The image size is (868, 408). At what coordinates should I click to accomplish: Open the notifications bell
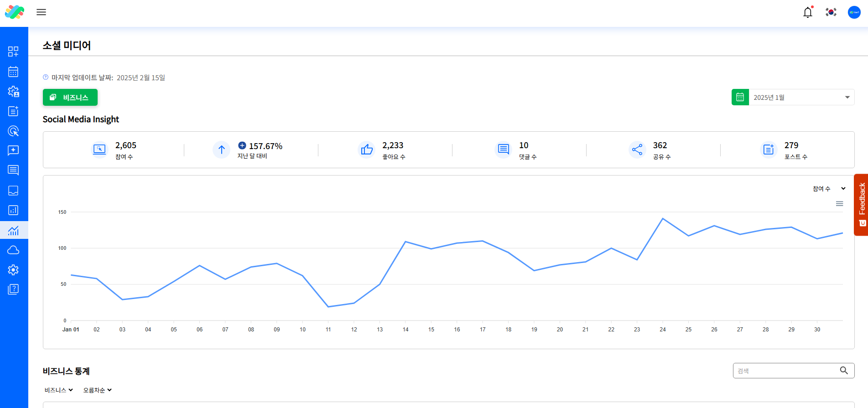tap(808, 12)
